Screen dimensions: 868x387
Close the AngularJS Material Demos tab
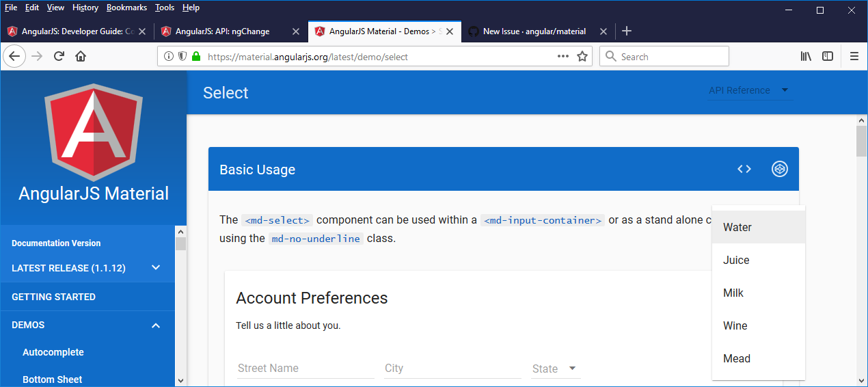point(450,31)
